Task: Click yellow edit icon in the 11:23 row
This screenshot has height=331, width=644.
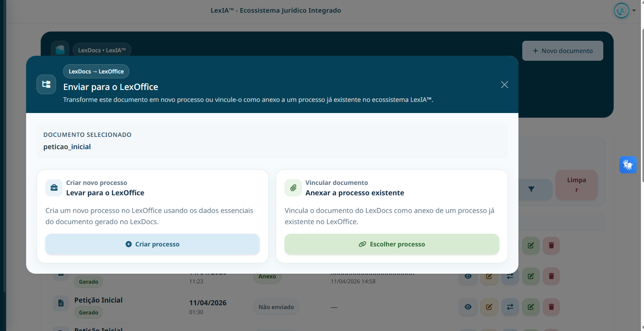Action: (x=489, y=276)
